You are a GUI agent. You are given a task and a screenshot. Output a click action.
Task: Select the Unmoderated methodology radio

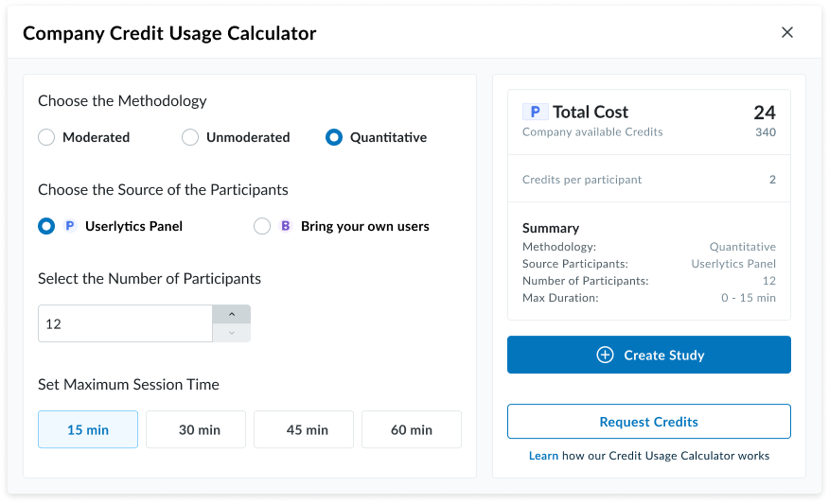(x=190, y=138)
